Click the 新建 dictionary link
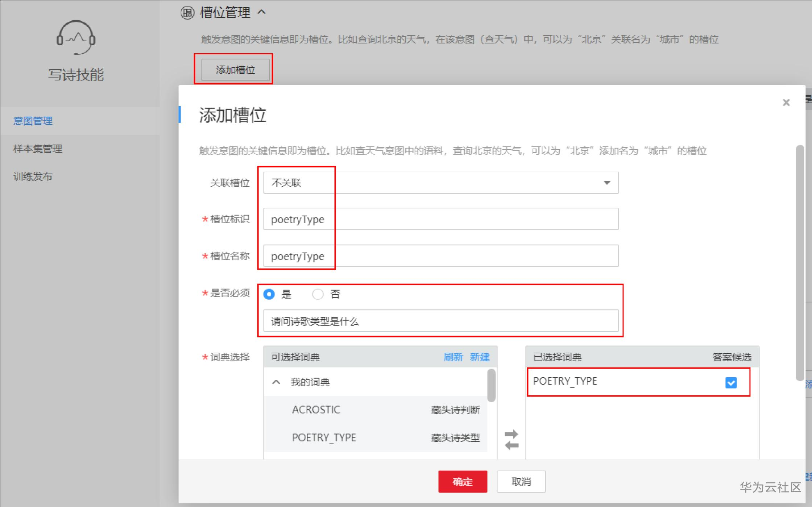This screenshot has width=812, height=507. click(480, 357)
